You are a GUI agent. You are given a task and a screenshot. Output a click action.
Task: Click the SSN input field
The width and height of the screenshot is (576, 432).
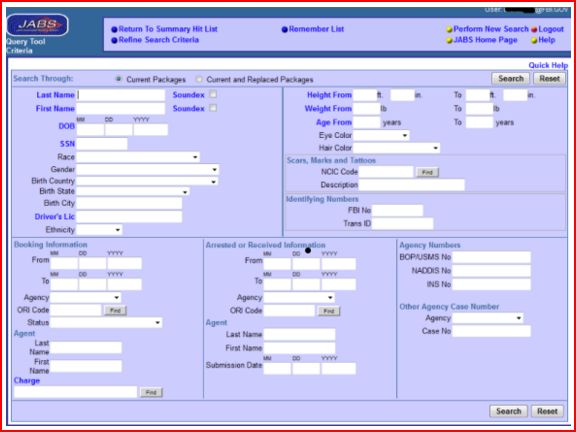point(102,144)
